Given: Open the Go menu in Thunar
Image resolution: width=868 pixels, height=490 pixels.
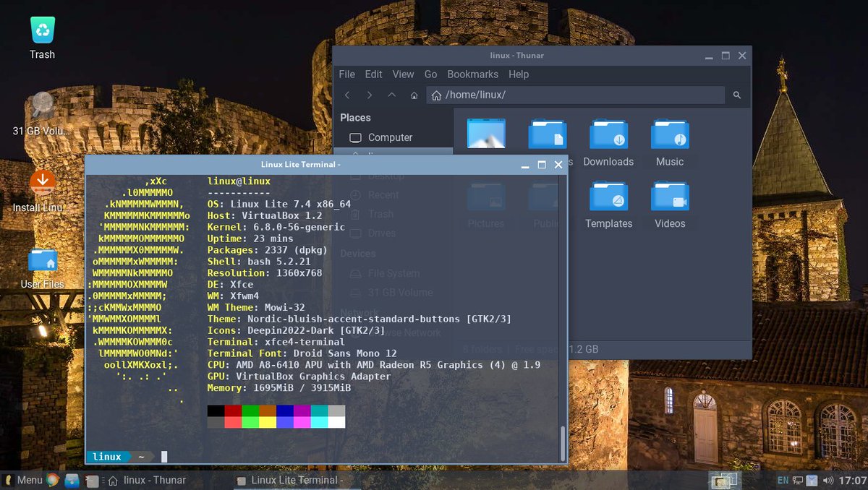Looking at the screenshot, I should click(x=431, y=74).
